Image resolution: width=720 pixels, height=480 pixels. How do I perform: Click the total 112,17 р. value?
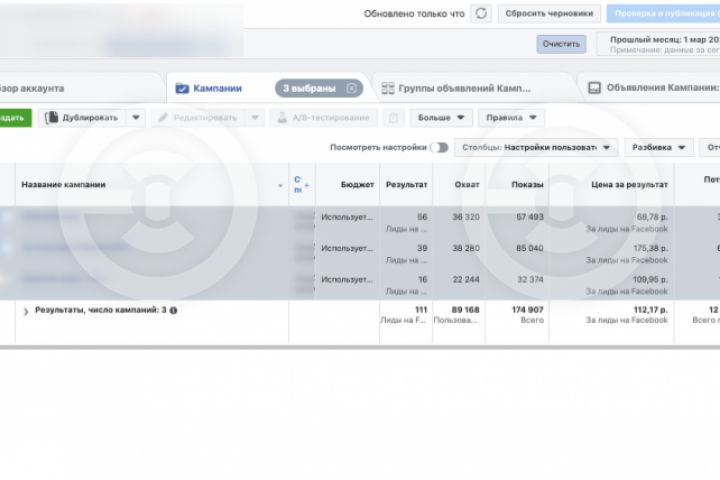tap(650, 310)
